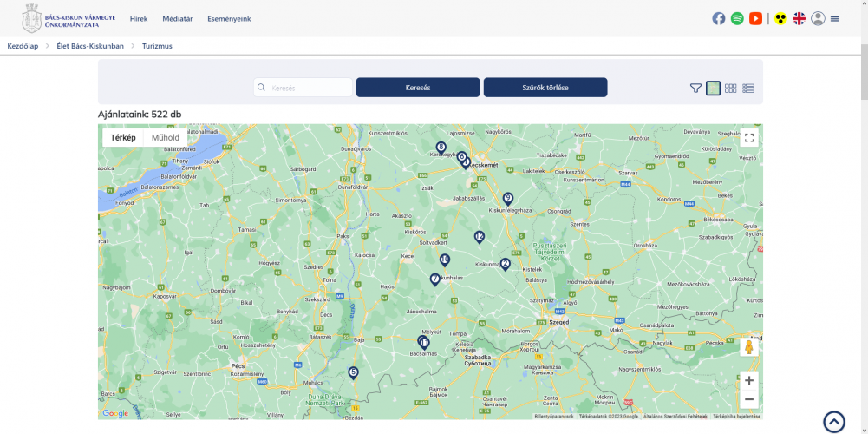Zoom in on the map
This screenshot has width=868, height=434.
tap(749, 380)
